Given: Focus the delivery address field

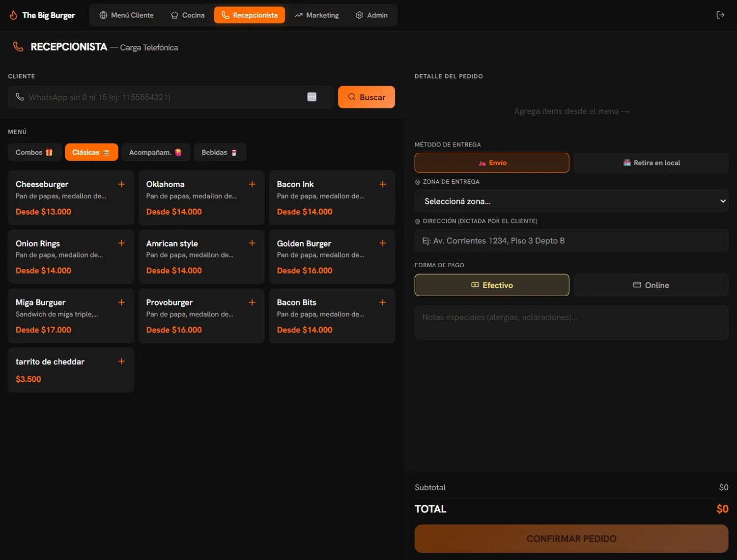Looking at the screenshot, I should 571,241.
